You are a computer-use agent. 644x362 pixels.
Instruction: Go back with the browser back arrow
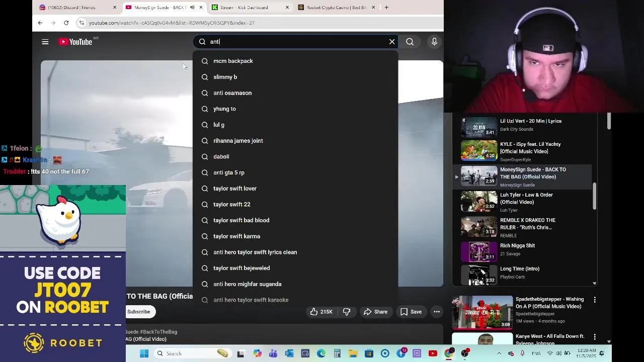[x=40, y=23]
